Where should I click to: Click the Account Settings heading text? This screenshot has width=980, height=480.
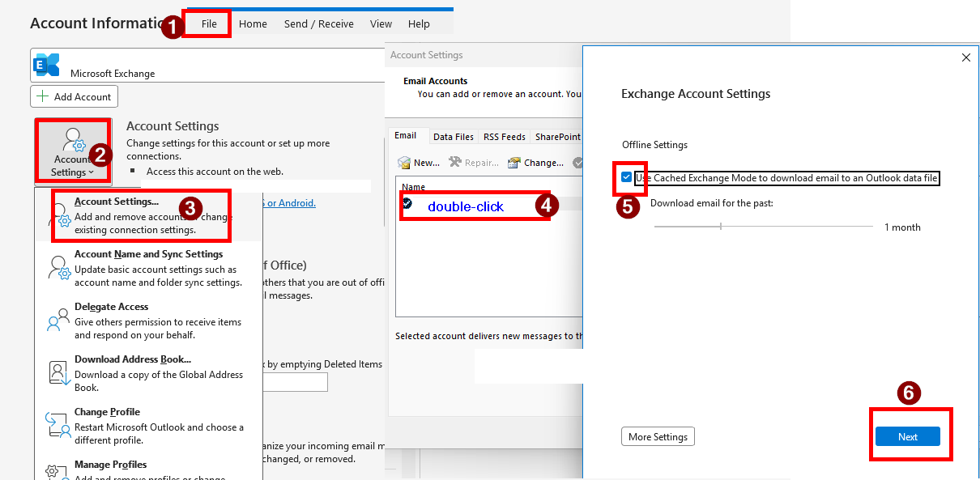pos(173,126)
